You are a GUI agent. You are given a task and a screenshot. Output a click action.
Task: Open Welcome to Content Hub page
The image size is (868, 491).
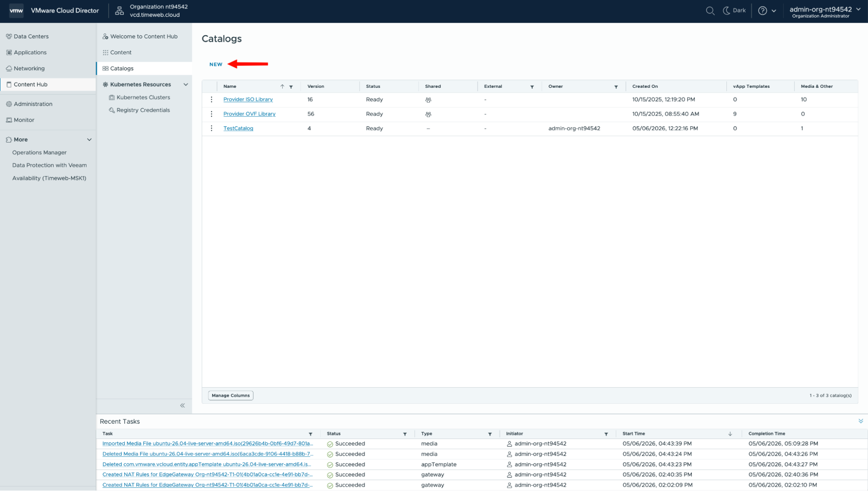(x=144, y=36)
